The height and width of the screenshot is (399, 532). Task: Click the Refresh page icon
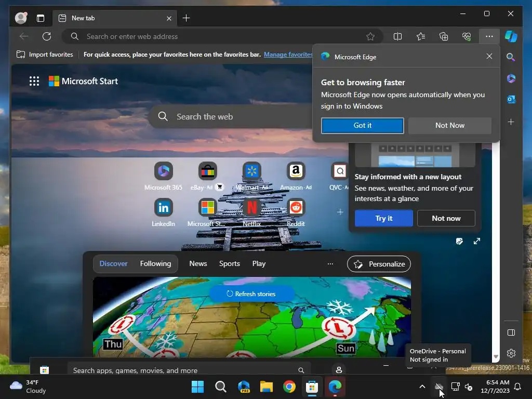[47, 36]
